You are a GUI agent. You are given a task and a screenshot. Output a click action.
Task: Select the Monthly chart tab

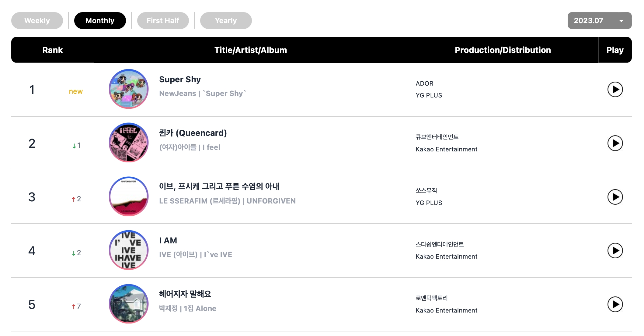(x=100, y=21)
